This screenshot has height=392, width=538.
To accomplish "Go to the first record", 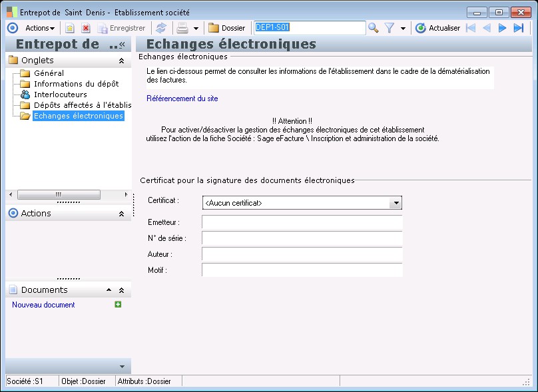I will (471, 28).
